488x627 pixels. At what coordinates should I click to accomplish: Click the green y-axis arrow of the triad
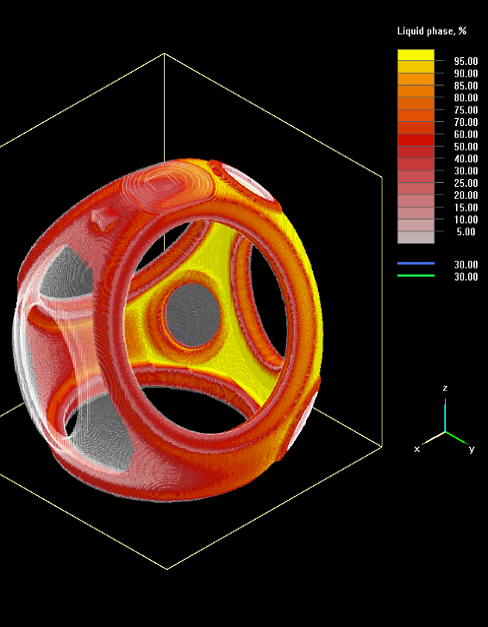(456, 437)
